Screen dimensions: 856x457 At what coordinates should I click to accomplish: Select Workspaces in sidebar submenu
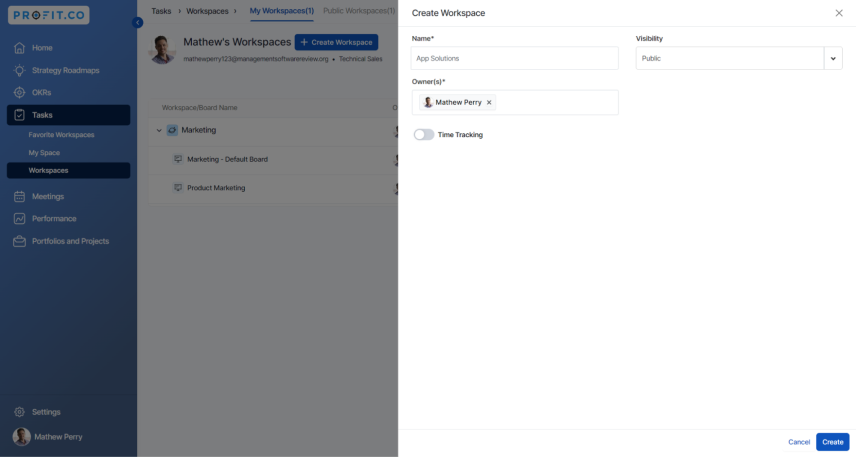click(68, 170)
